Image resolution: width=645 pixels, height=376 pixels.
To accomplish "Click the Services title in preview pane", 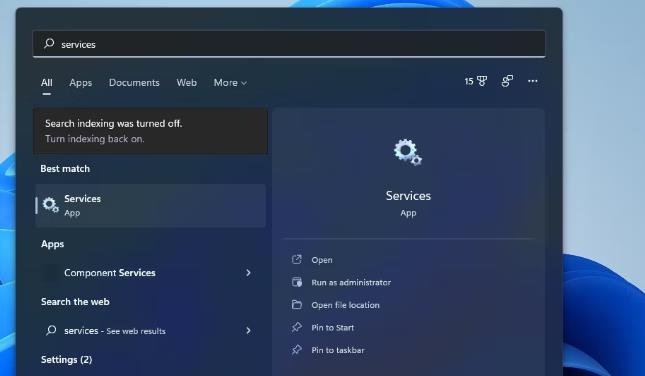I will click(x=408, y=196).
